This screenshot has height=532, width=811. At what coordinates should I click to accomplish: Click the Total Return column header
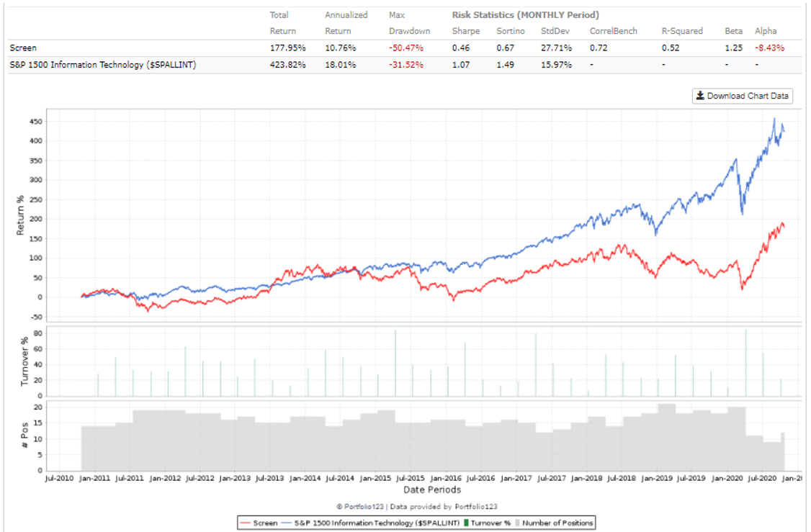282,23
